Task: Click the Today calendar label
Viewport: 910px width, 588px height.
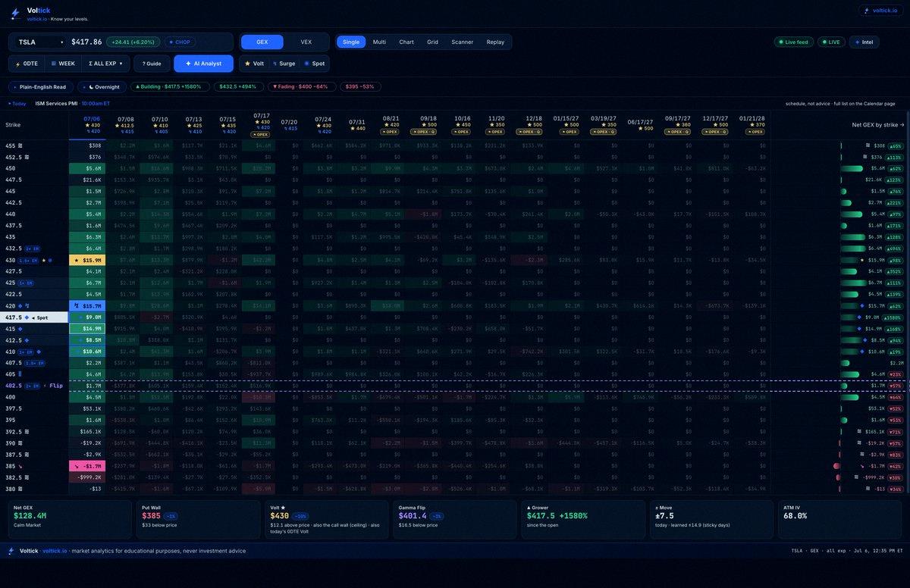Action: (17, 104)
